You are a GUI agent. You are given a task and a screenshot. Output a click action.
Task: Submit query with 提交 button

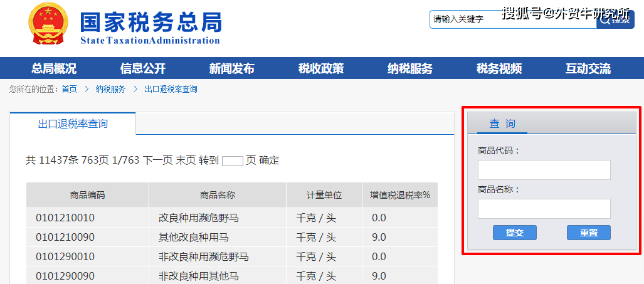click(515, 233)
